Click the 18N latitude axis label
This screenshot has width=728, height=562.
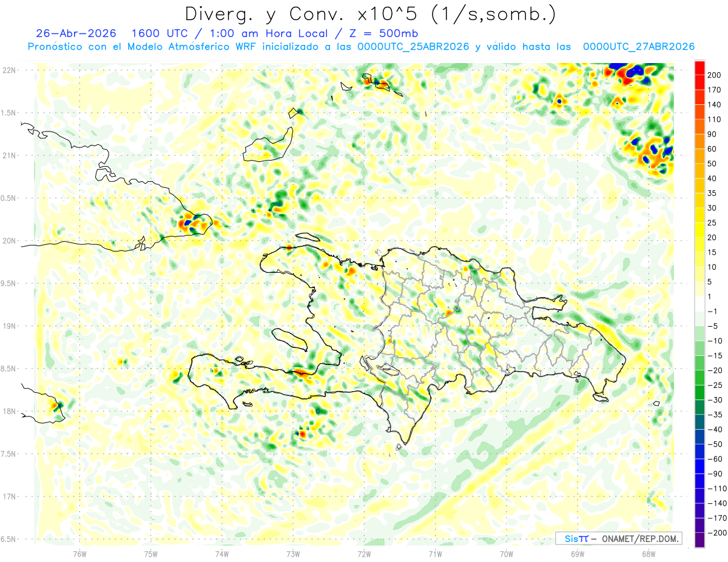tap(10, 411)
